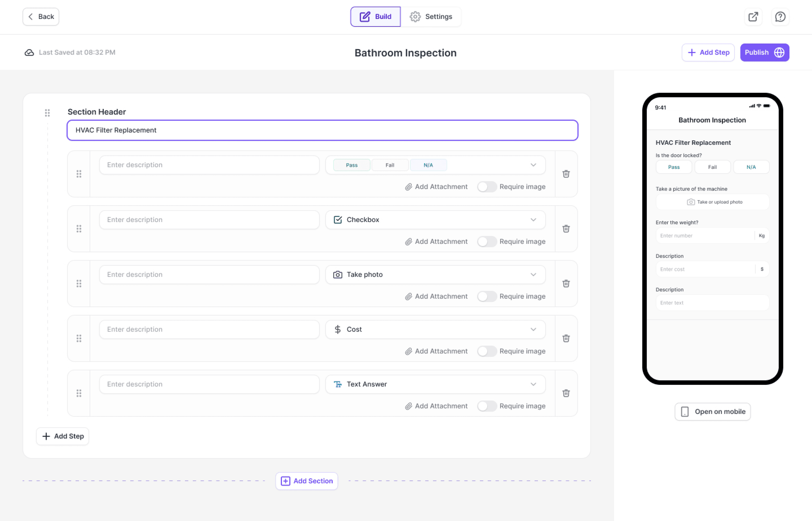812x521 pixels.
Task: Enable Require image for Take photo step
Action: tap(487, 296)
